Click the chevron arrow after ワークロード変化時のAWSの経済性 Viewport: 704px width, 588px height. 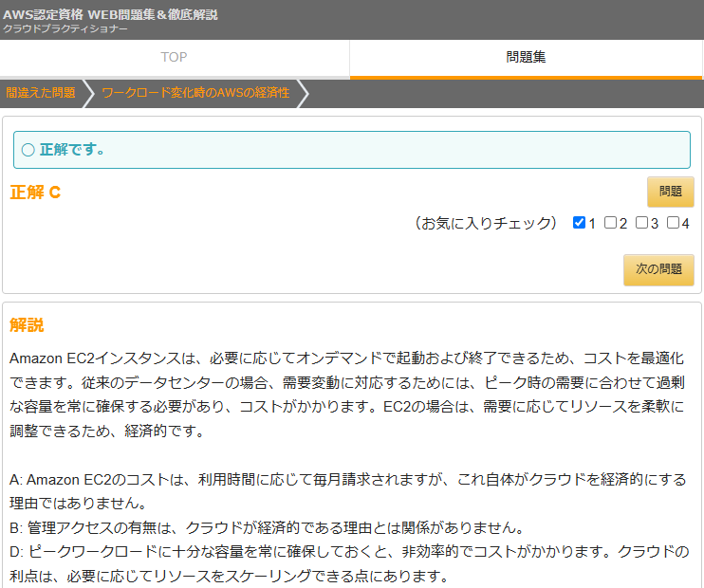pos(303,93)
